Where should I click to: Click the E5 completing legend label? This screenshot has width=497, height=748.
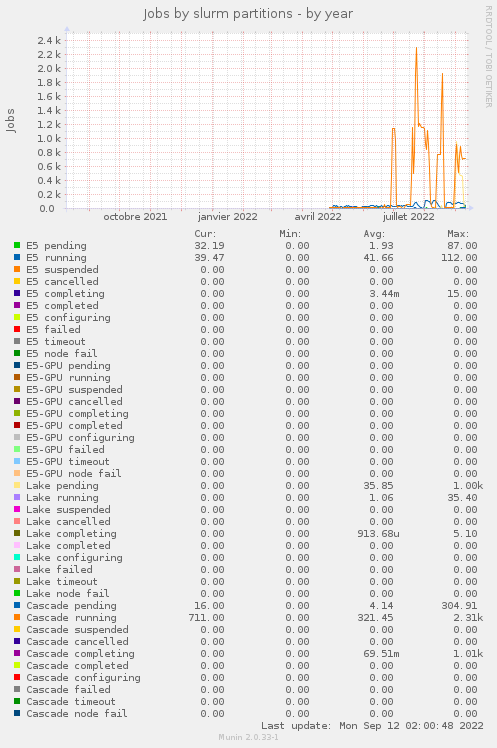(x=65, y=293)
